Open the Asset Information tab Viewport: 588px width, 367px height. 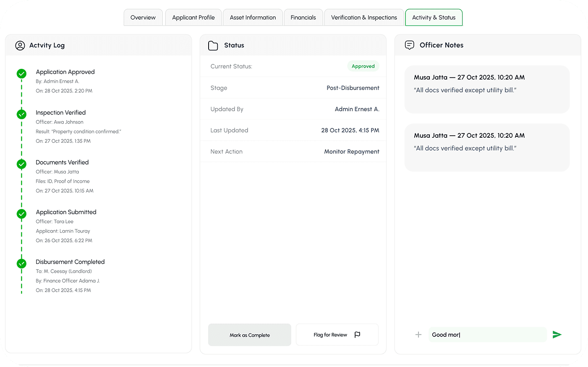pos(253,18)
